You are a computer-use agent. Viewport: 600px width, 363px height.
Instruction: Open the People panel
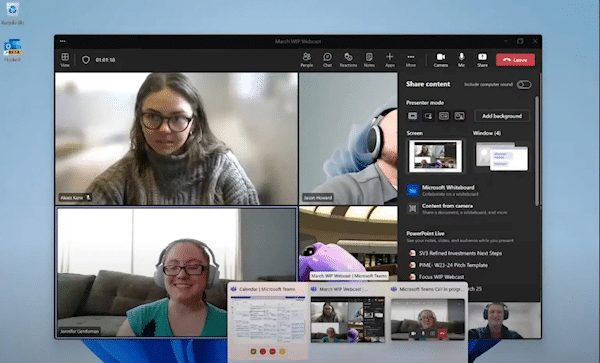point(307,60)
